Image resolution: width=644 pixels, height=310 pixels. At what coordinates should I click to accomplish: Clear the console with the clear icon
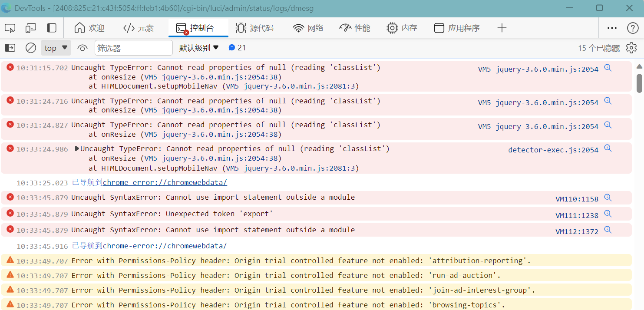coord(31,48)
